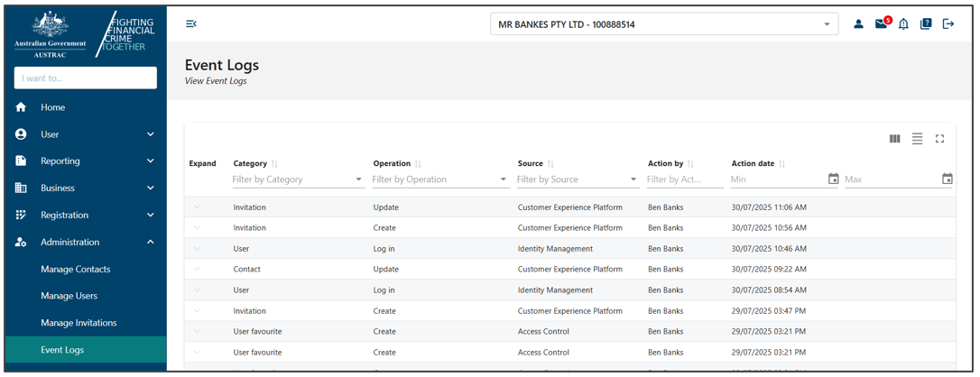Click the Category column header

(250, 163)
